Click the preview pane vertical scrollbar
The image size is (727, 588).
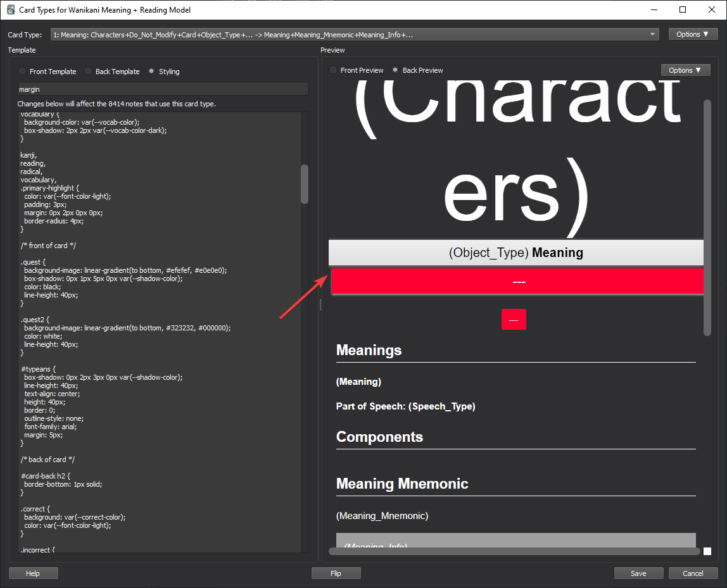707,218
